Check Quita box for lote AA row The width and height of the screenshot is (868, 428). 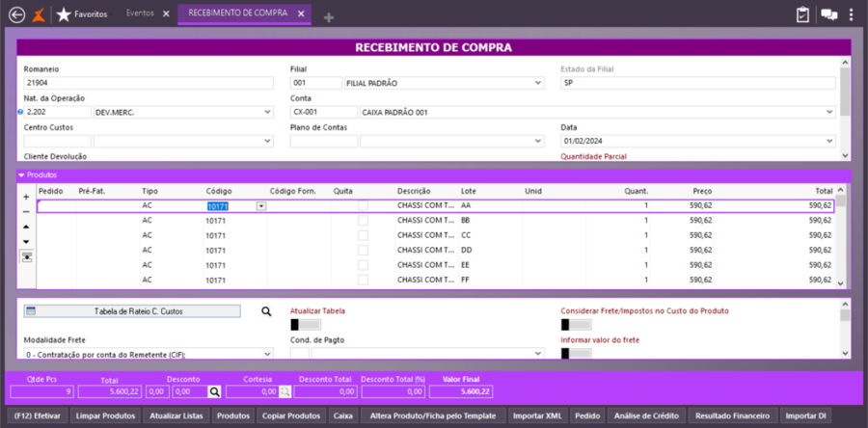click(x=364, y=205)
